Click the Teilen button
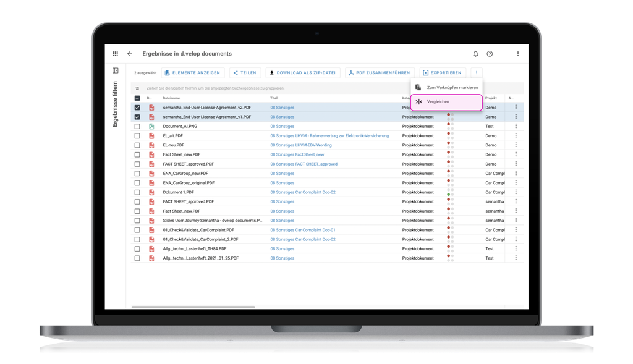This screenshot has width=633, height=364. (x=245, y=73)
